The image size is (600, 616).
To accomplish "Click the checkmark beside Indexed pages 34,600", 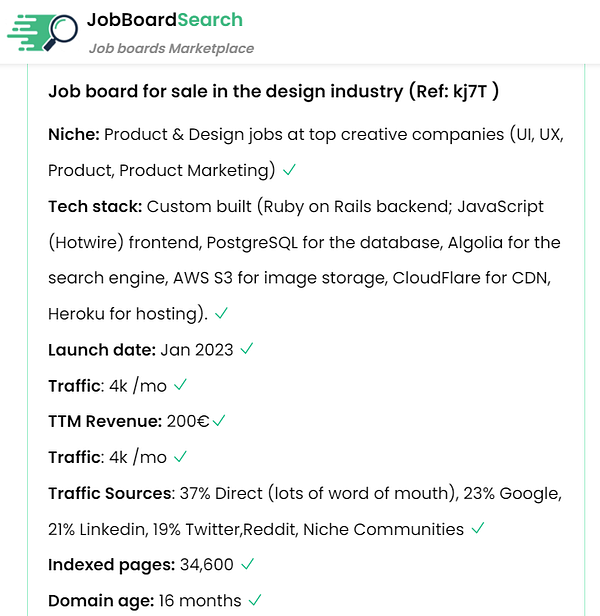I will pyautogui.click(x=248, y=564).
